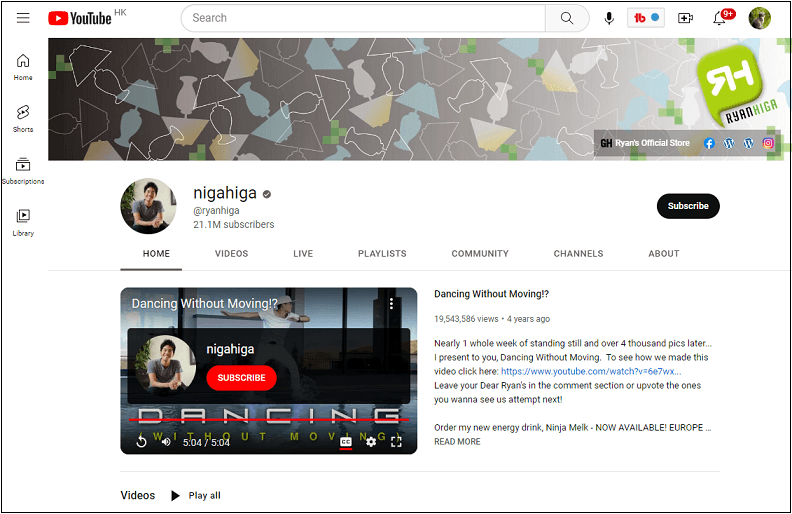Start voice search with microphone

point(609,18)
